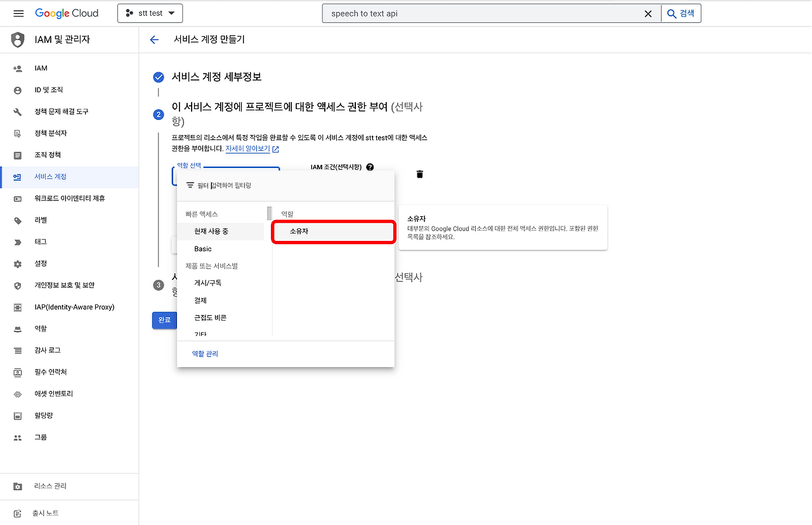Click the 워크로드 아이덴티티 제휴 sidebar entry
The height and width of the screenshot is (525, 812).
75,199
